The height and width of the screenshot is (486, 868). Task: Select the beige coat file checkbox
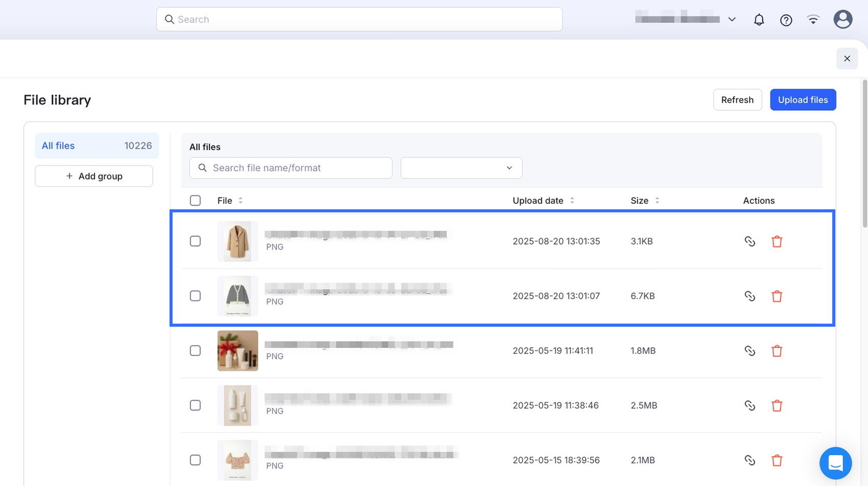pyautogui.click(x=195, y=241)
